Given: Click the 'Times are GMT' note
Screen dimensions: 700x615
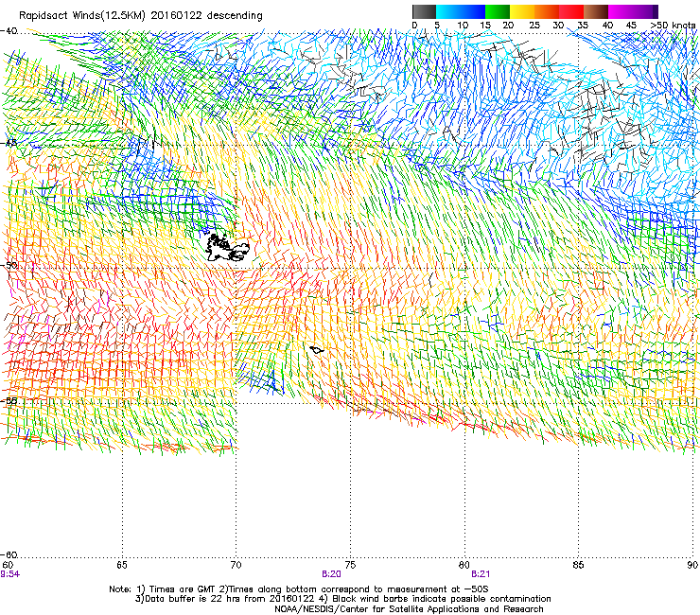Looking at the screenshot, I should [181, 589].
